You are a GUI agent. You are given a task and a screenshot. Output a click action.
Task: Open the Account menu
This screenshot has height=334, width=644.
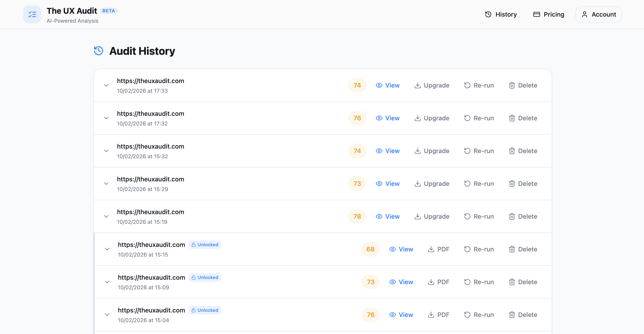click(x=598, y=14)
